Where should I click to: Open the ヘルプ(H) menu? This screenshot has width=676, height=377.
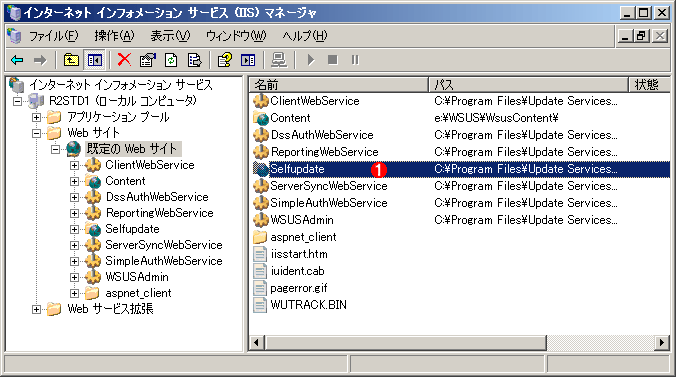tap(305, 36)
